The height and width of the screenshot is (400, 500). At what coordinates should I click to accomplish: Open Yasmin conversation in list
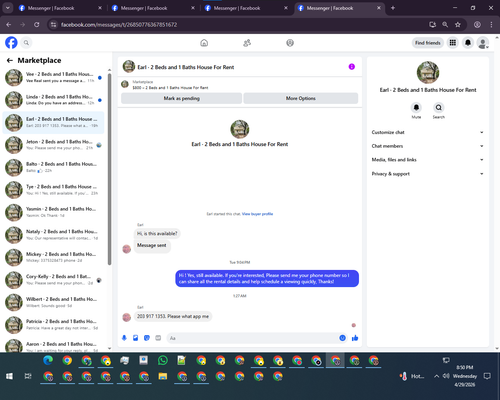tap(53, 212)
